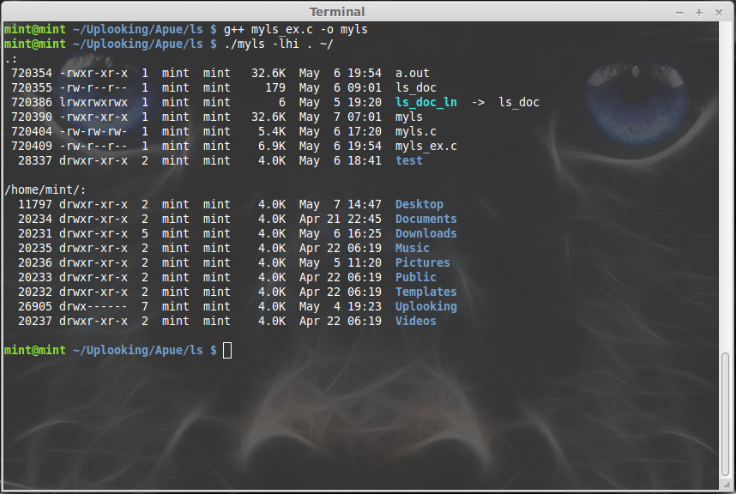Click the g++ myls_ex.c -o myls command
Viewport: 736px width, 494px height.
click(296, 30)
